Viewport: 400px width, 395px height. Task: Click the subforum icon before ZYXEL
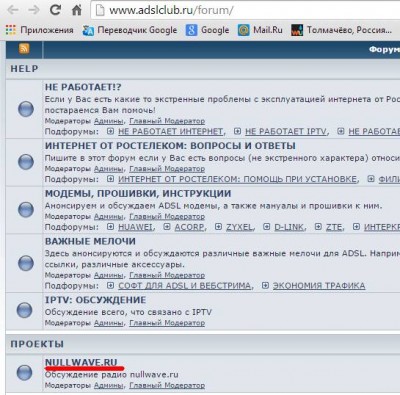[x=218, y=227]
